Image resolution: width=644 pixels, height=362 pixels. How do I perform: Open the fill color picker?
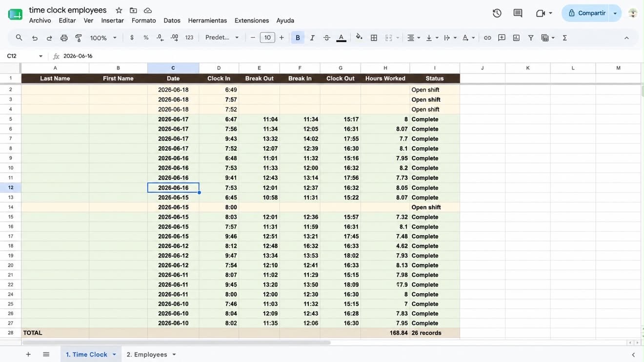pos(359,37)
